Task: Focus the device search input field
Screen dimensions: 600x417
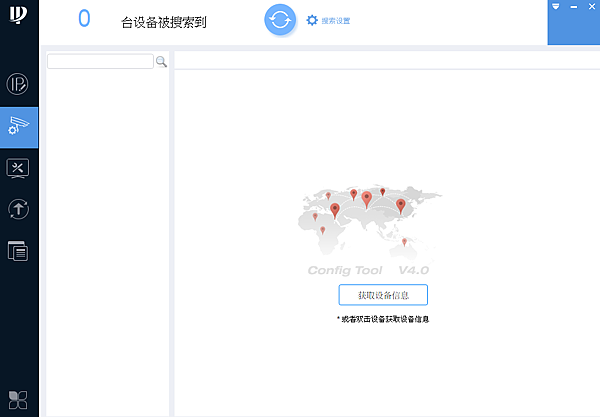Action: point(100,61)
